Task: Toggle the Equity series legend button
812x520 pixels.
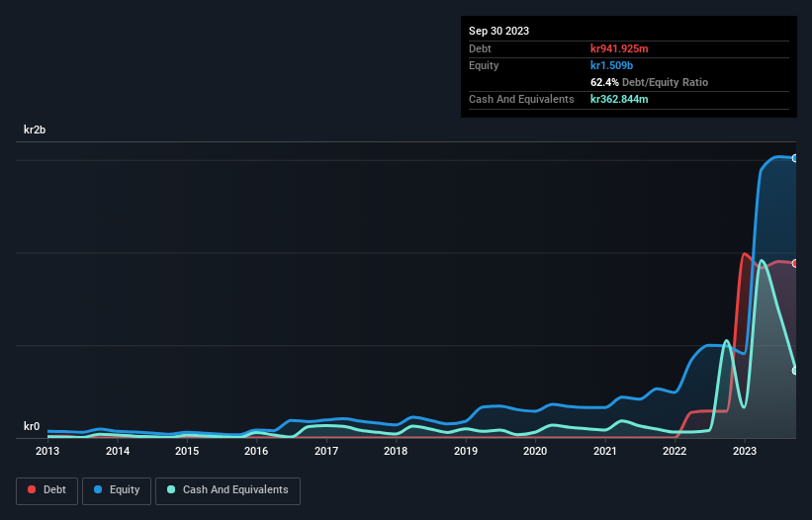Action: tap(117, 490)
